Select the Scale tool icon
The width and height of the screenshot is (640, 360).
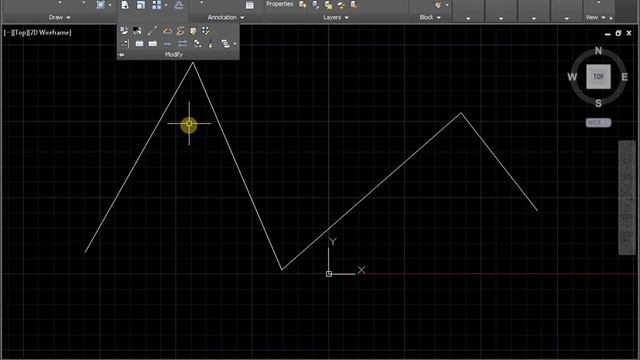tap(141, 5)
